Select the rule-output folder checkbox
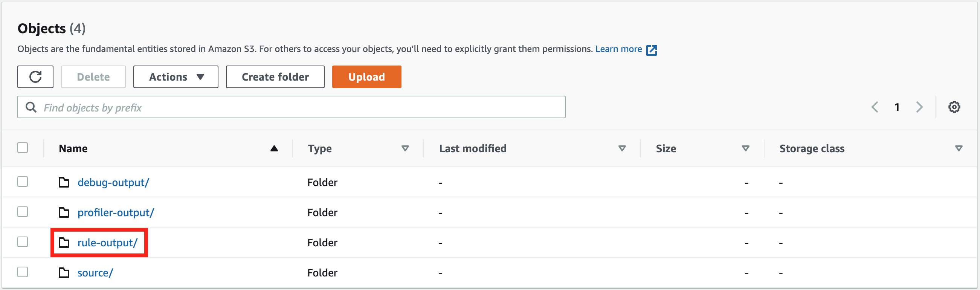This screenshot has width=980, height=290. (23, 242)
